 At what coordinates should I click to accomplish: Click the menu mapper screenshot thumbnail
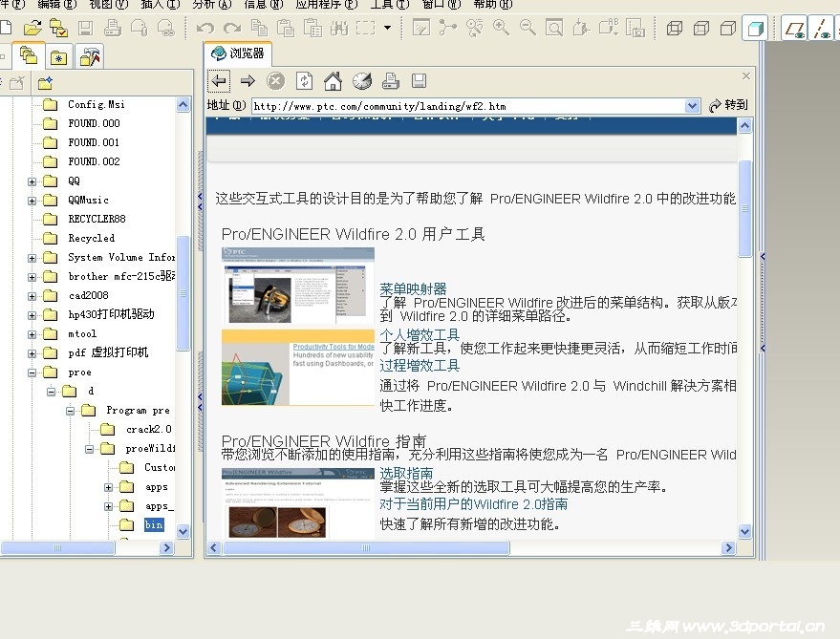pyautogui.click(x=298, y=286)
